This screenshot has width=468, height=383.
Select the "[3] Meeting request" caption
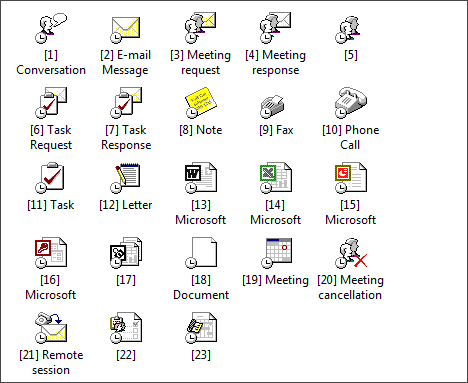(200, 63)
